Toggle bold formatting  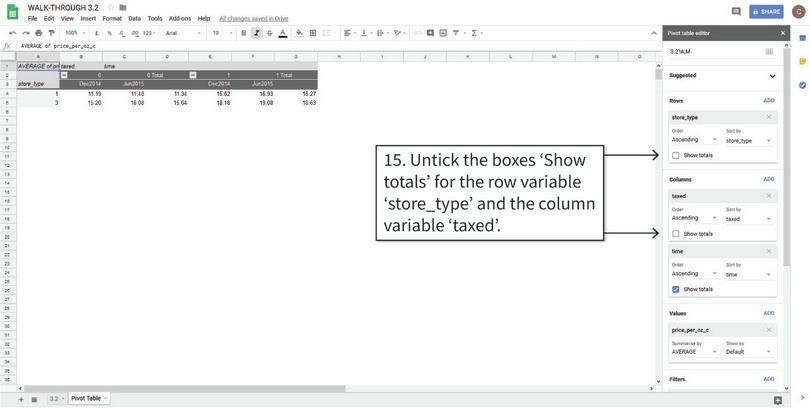(244, 33)
